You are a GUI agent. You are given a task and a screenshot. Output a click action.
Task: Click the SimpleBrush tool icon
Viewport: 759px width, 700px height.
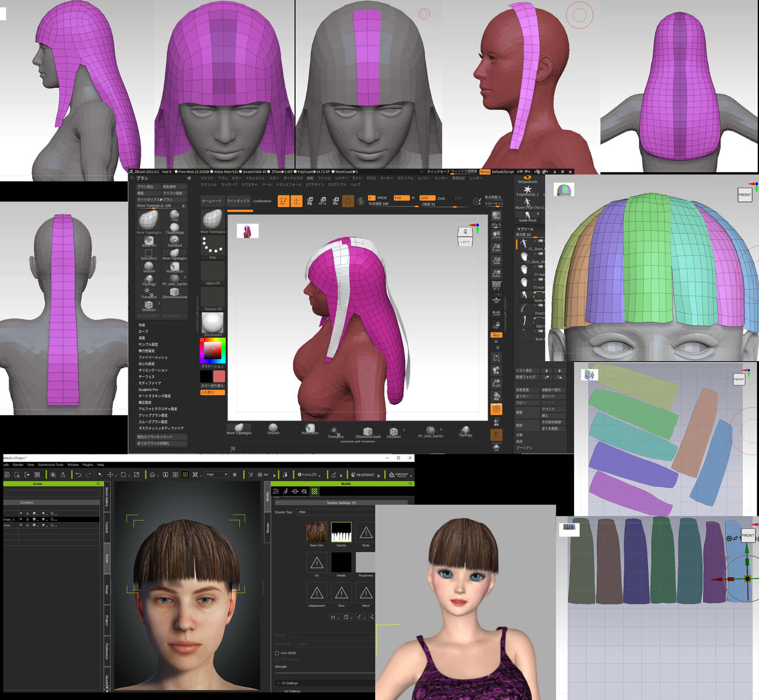pos(527,179)
